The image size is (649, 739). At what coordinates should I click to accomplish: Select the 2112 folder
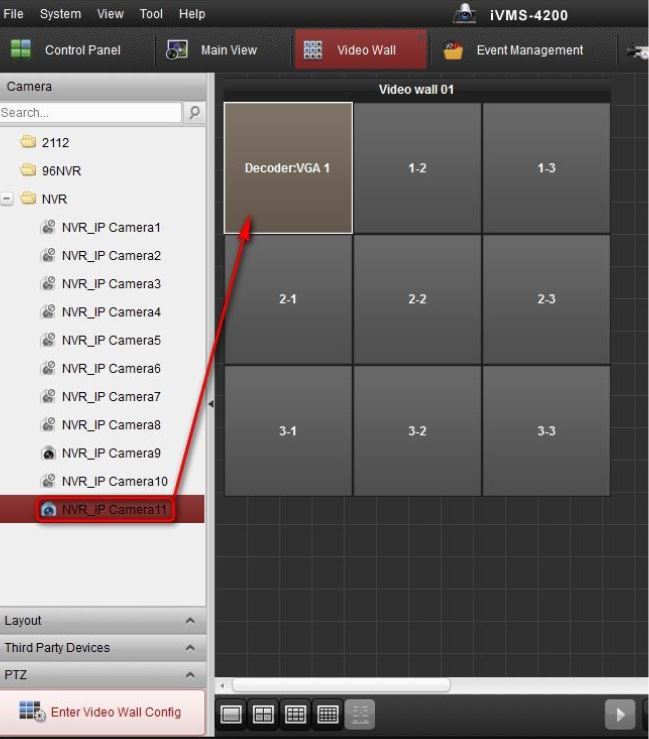click(x=55, y=143)
